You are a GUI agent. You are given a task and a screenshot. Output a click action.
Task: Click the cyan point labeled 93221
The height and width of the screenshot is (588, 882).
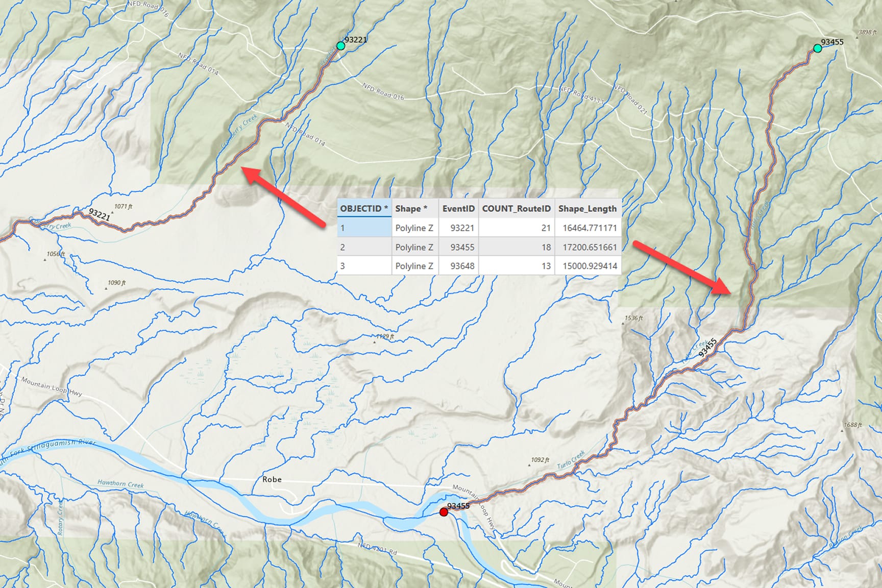point(341,46)
